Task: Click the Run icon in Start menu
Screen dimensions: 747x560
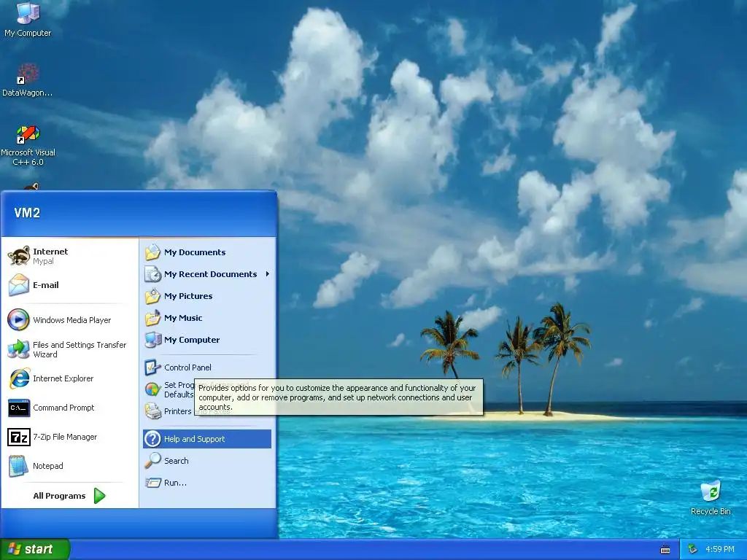Action: [153, 483]
